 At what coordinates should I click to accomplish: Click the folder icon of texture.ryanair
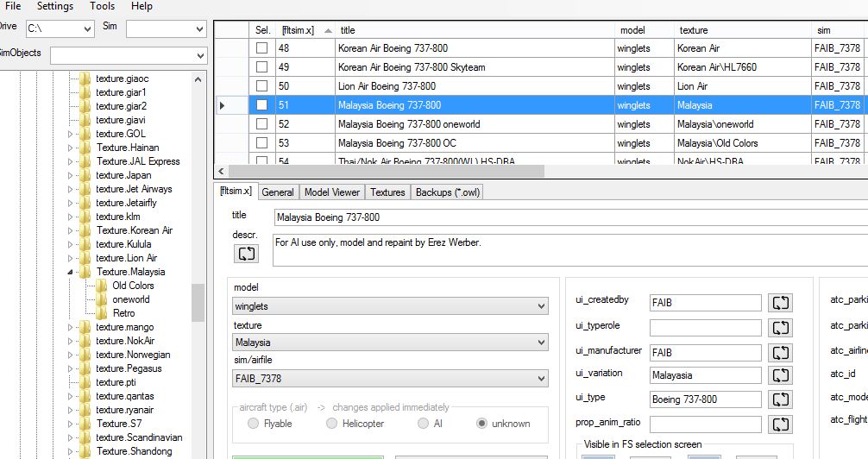85,410
